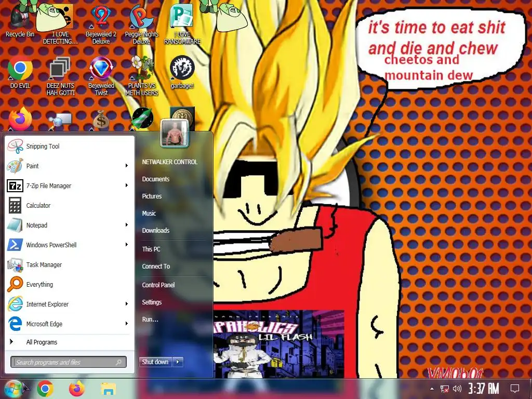The height and width of the screenshot is (399, 532).
Task: Open Pictures from Start menu
Action: click(x=152, y=196)
